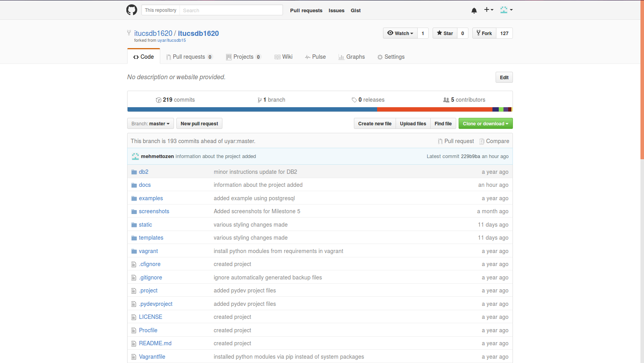
Task: Click Create new file button
Action: coord(375,123)
